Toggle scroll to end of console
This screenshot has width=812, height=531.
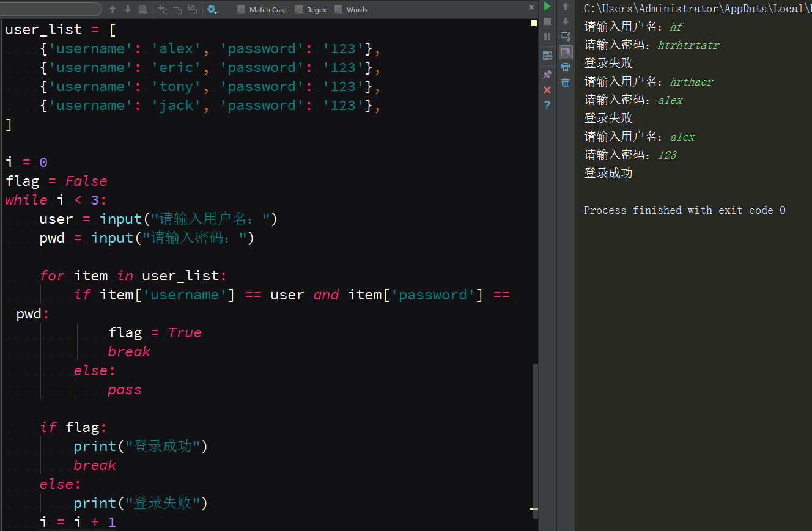566,52
